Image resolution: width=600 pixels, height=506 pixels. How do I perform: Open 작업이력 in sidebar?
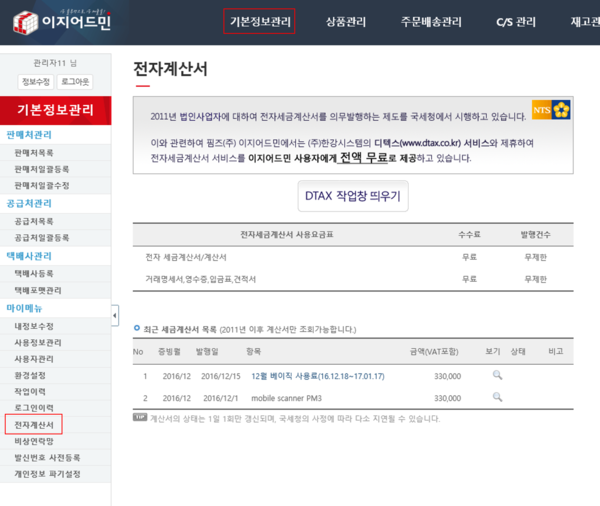(x=30, y=392)
